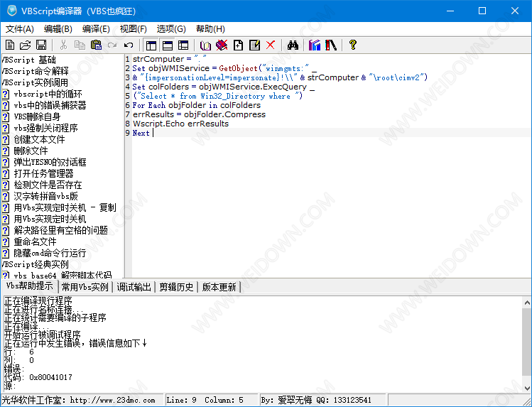Click the open book icon
532x407 pixels.
tap(205, 45)
